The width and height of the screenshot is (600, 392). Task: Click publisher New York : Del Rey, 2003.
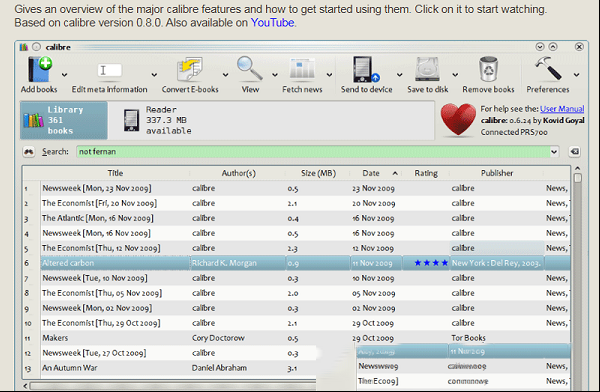(x=496, y=263)
